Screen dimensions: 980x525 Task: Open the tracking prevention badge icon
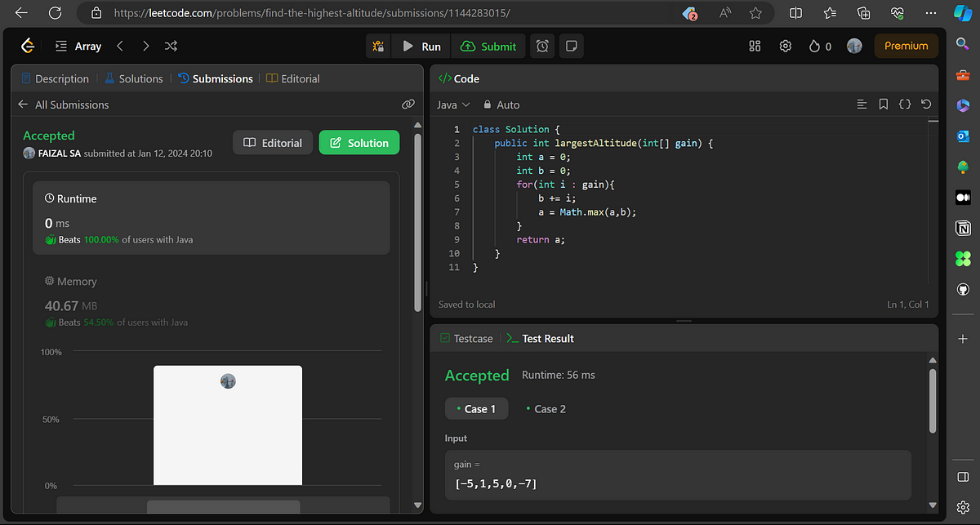click(691, 13)
